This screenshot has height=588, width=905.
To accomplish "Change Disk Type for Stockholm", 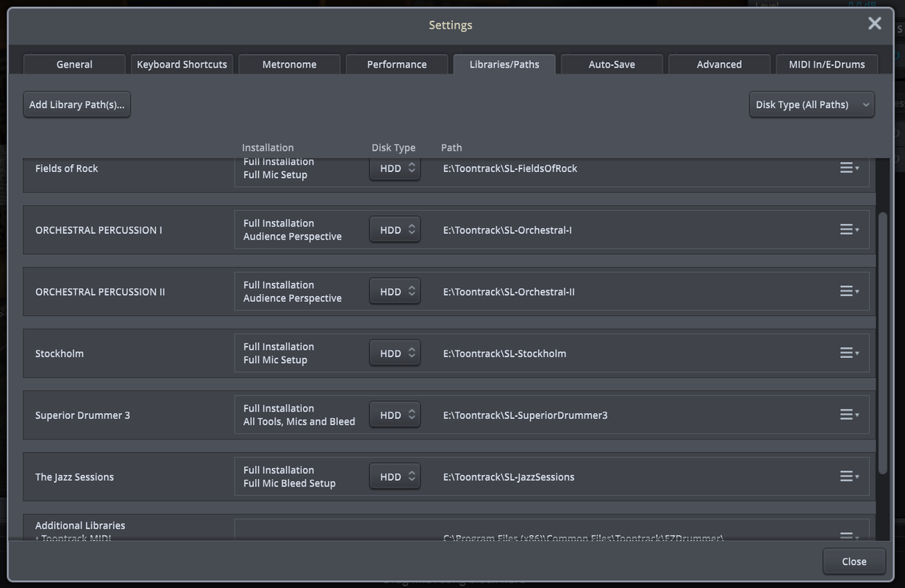I will (395, 354).
